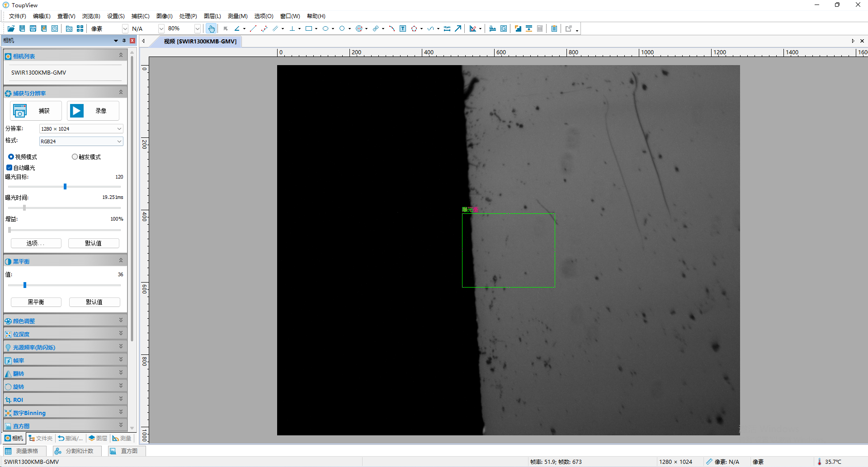Select the angle measurement tool
The image size is (868, 467).
point(237,28)
